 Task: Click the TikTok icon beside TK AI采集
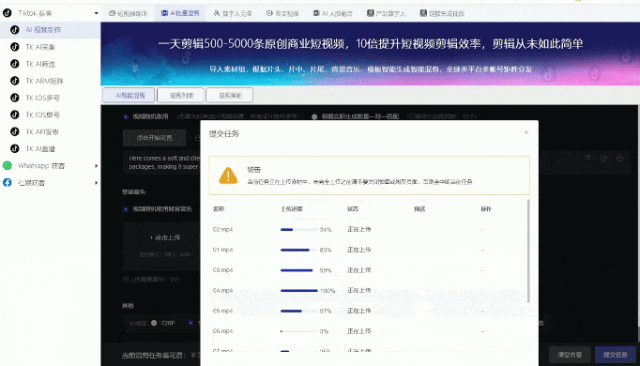[15, 47]
